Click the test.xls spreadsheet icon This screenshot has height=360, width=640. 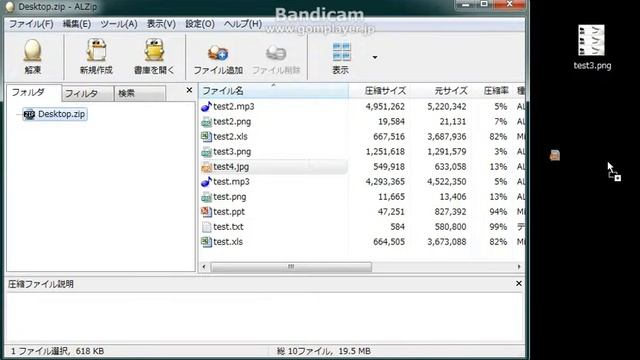pos(207,242)
